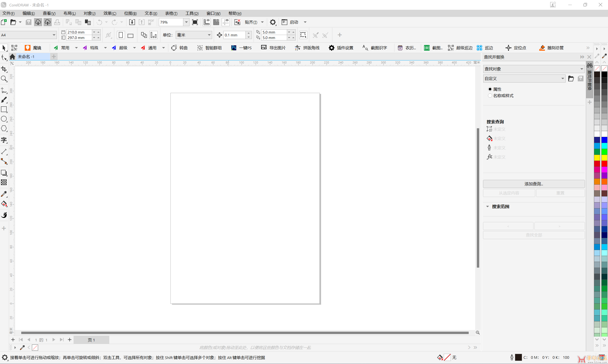Click the 定位点 plugin icon
608x364 pixels.
coord(516,48)
